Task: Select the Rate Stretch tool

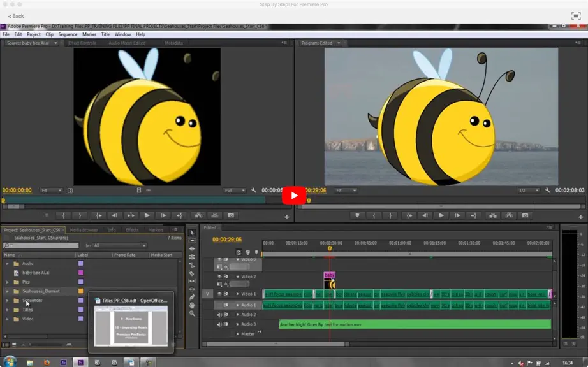Action: [192, 265]
